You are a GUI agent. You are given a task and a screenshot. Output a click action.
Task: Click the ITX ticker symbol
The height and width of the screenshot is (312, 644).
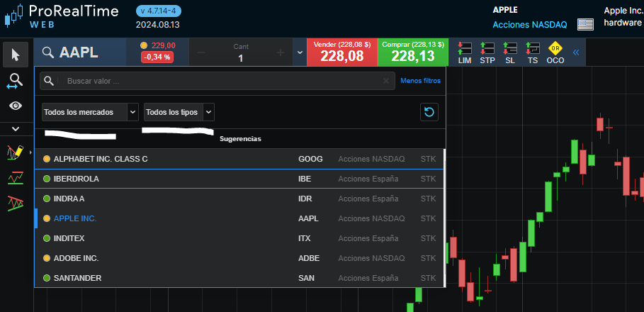[x=305, y=238]
